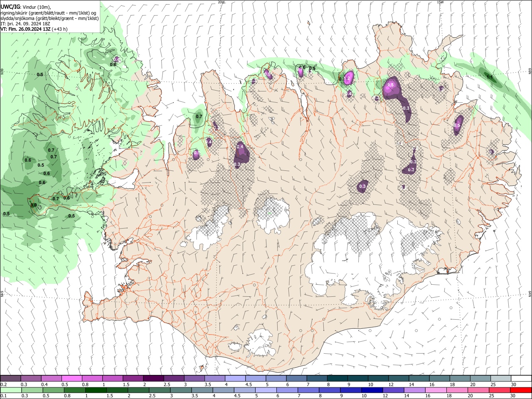The image size is (532, 399).
Task: Select the upper legend swatch starting at 3
Action: pos(194,378)
